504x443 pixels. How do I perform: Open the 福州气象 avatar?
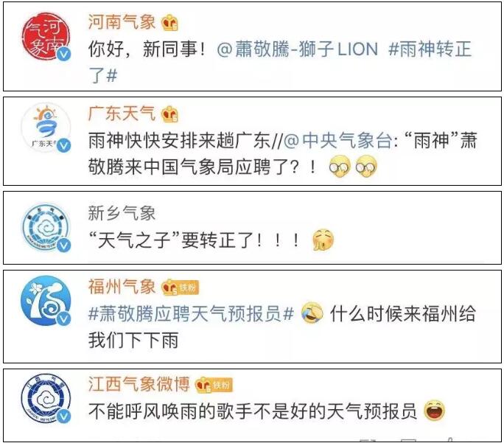(46, 301)
